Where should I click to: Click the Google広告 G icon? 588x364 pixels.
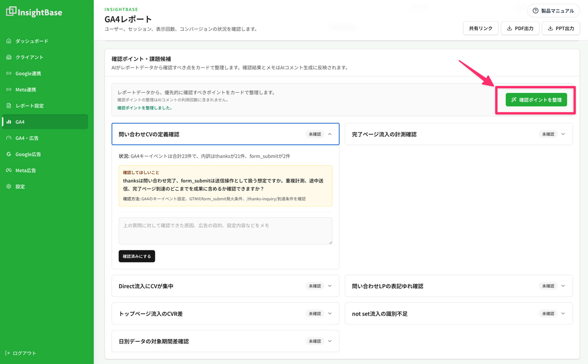pos(9,154)
